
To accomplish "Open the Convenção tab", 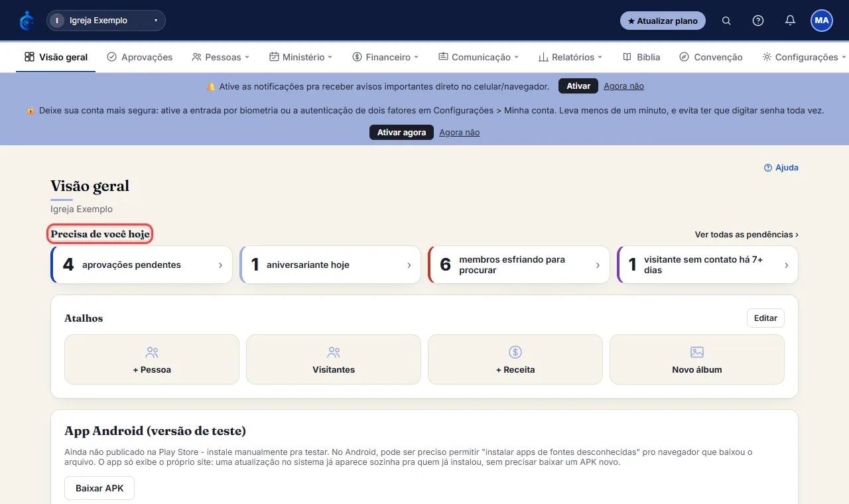I will [711, 57].
